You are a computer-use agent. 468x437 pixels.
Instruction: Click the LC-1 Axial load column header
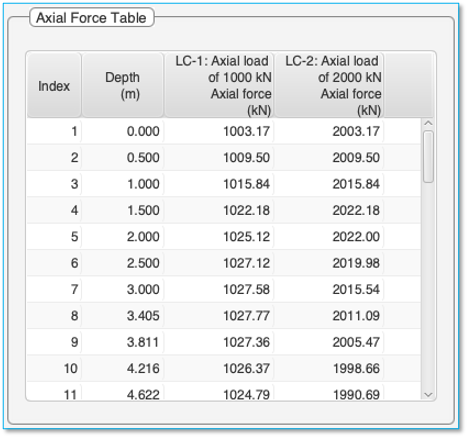tap(219, 85)
